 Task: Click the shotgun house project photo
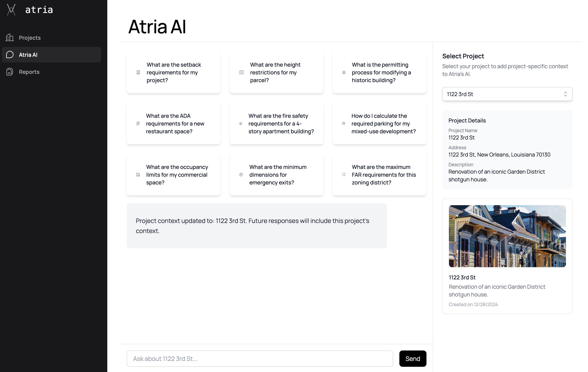pos(507,236)
